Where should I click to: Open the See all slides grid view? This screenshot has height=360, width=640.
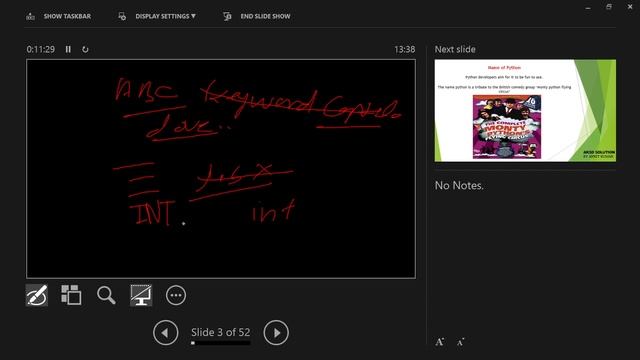click(71, 295)
